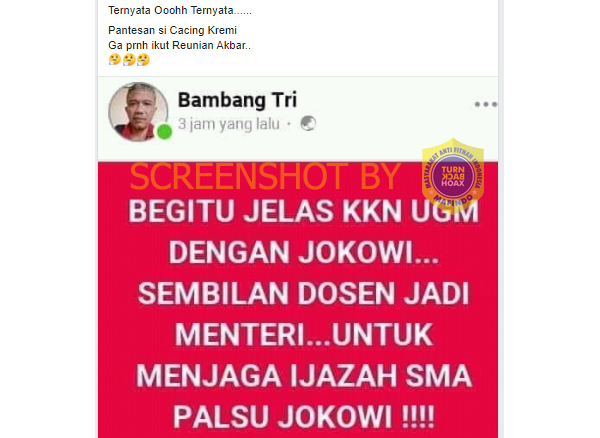Open Bambang Tri's profile picture
This screenshot has height=438, width=600.
(x=138, y=112)
